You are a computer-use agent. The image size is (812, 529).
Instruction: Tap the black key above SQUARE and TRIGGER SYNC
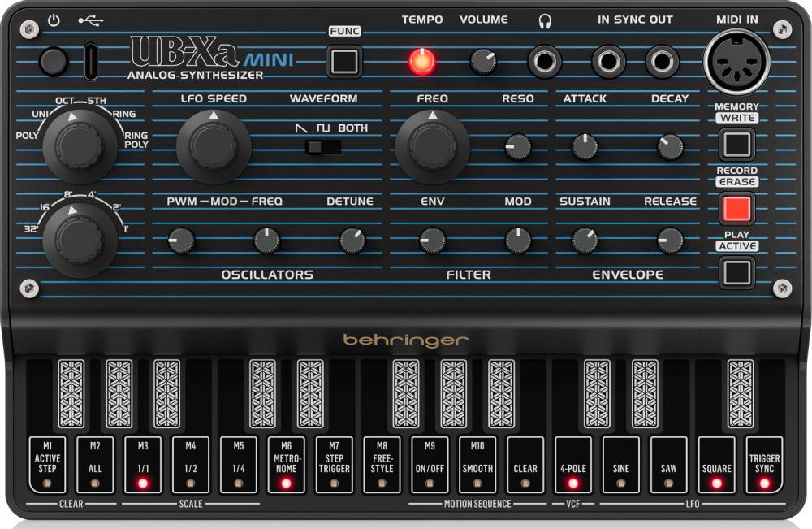741,394
